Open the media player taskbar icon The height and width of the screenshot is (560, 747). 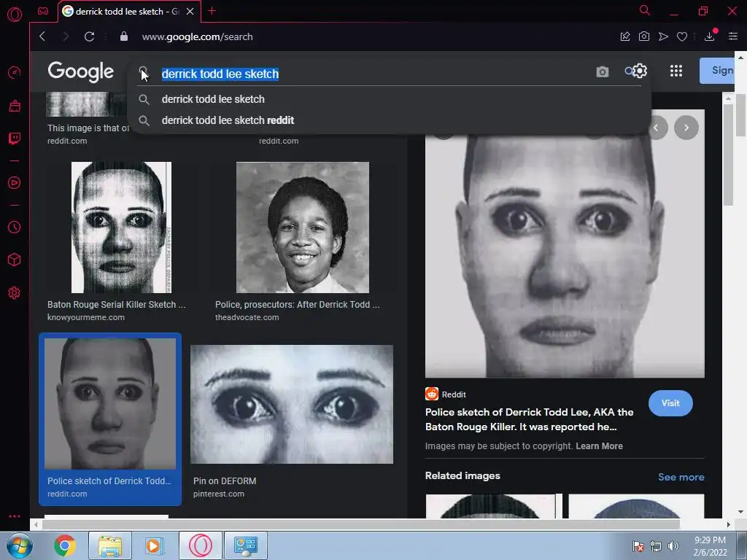coord(154,545)
